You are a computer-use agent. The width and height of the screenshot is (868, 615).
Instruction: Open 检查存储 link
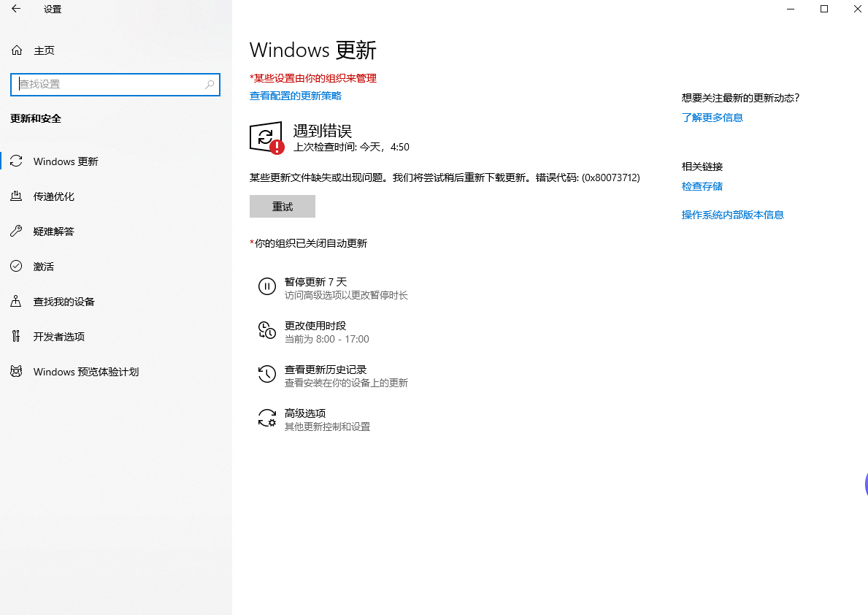pyautogui.click(x=702, y=186)
